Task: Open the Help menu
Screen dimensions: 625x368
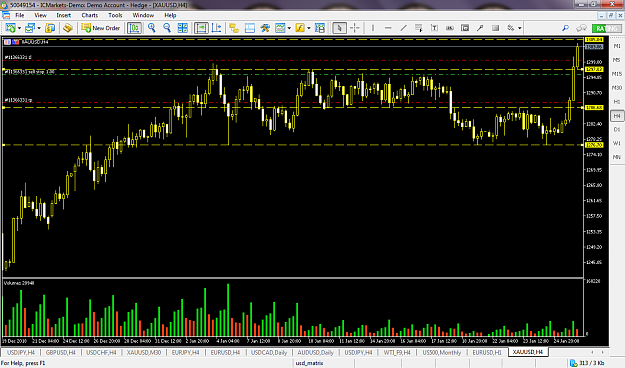Action: coord(170,15)
